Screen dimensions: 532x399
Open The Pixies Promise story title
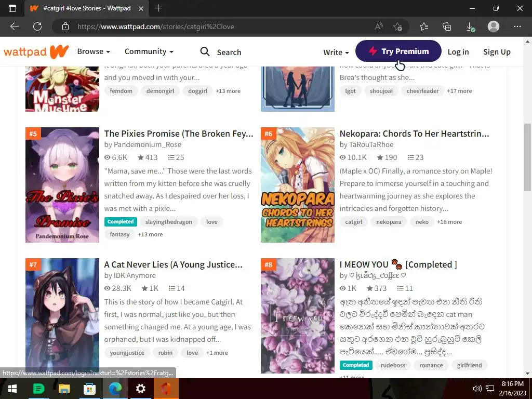[179, 134]
